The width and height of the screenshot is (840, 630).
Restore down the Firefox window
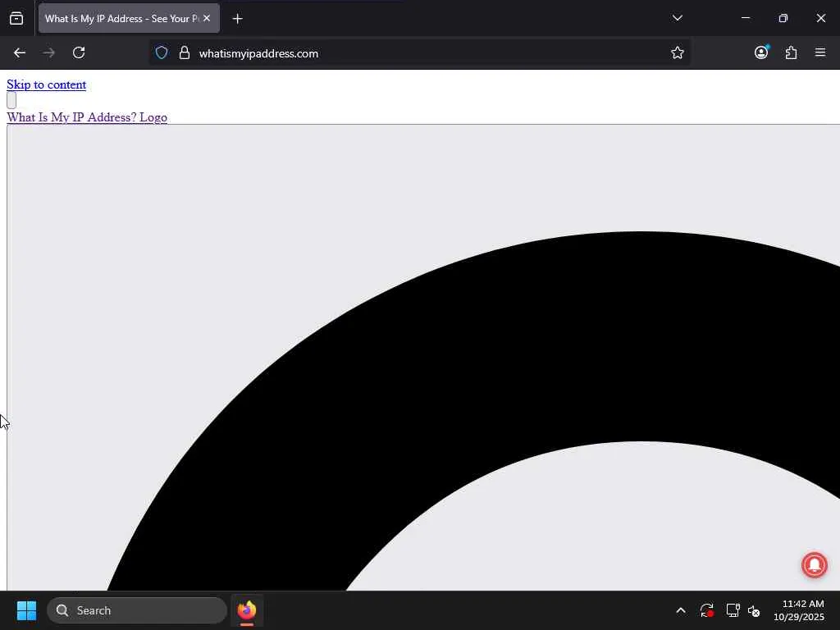[783, 18]
